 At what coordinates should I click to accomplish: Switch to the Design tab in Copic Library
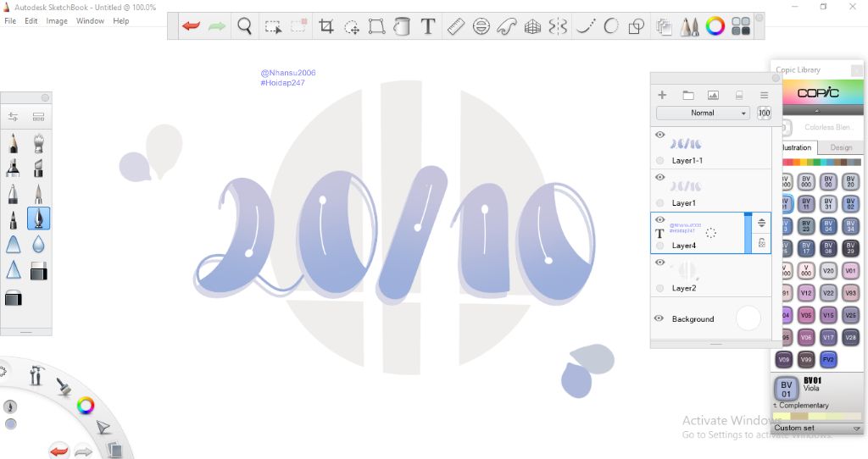(840, 147)
